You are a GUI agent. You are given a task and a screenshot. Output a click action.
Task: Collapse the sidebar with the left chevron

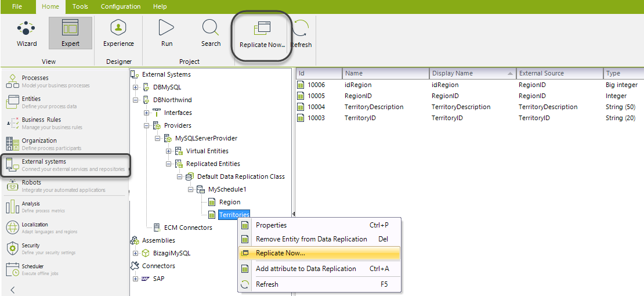tap(12, 290)
